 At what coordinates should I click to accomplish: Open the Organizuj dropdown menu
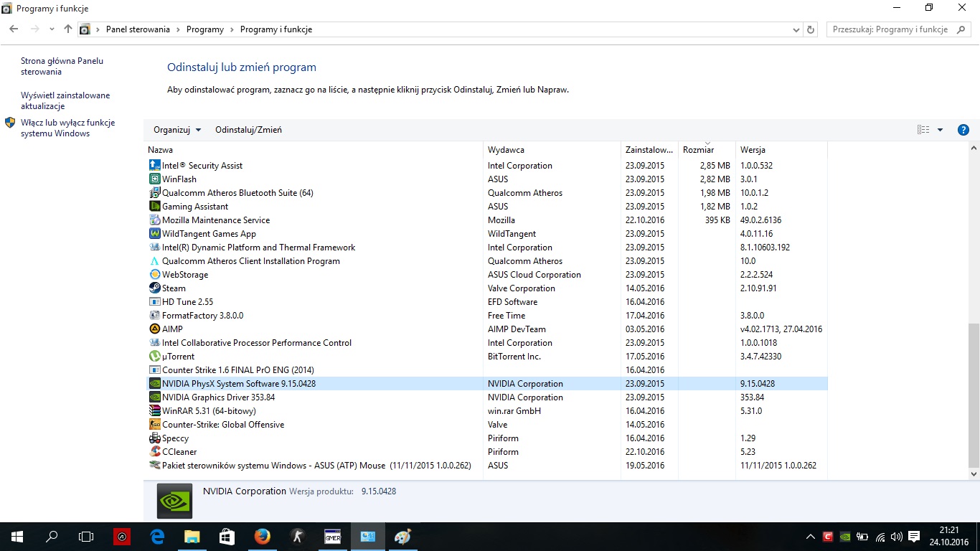[177, 130]
